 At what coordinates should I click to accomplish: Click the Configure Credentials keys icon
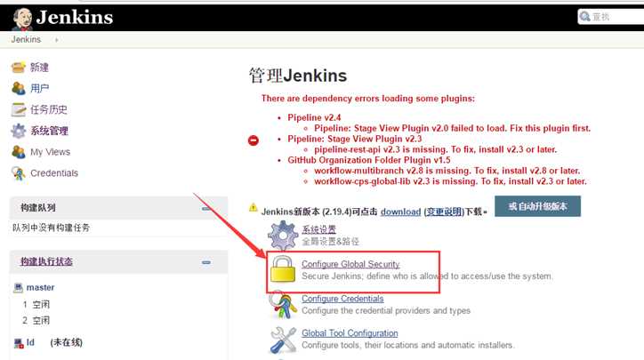click(x=283, y=305)
